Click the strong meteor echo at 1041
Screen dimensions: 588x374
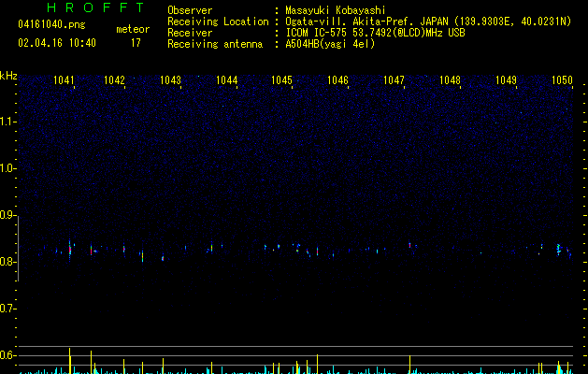[70, 250]
